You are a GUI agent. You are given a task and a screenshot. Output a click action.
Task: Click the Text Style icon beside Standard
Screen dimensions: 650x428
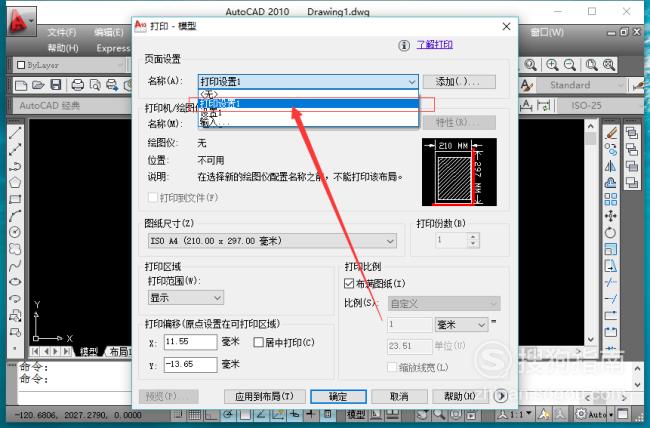click(x=526, y=85)
